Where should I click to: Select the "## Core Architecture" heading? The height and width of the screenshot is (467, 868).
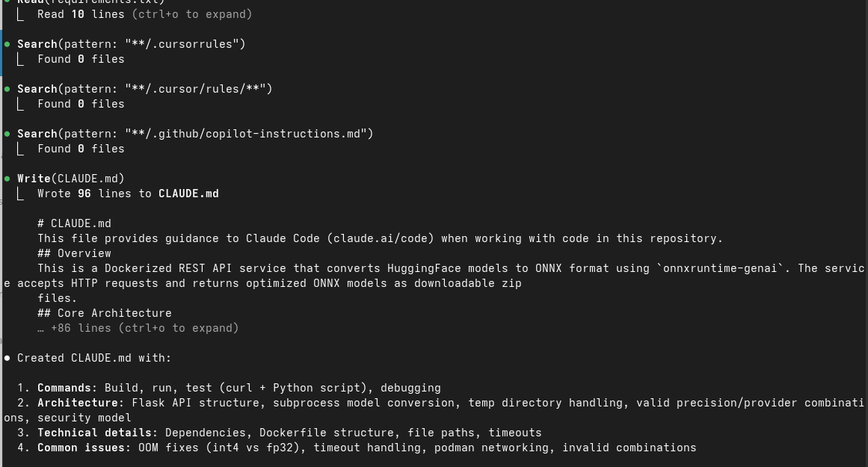[x=105, y=313]
